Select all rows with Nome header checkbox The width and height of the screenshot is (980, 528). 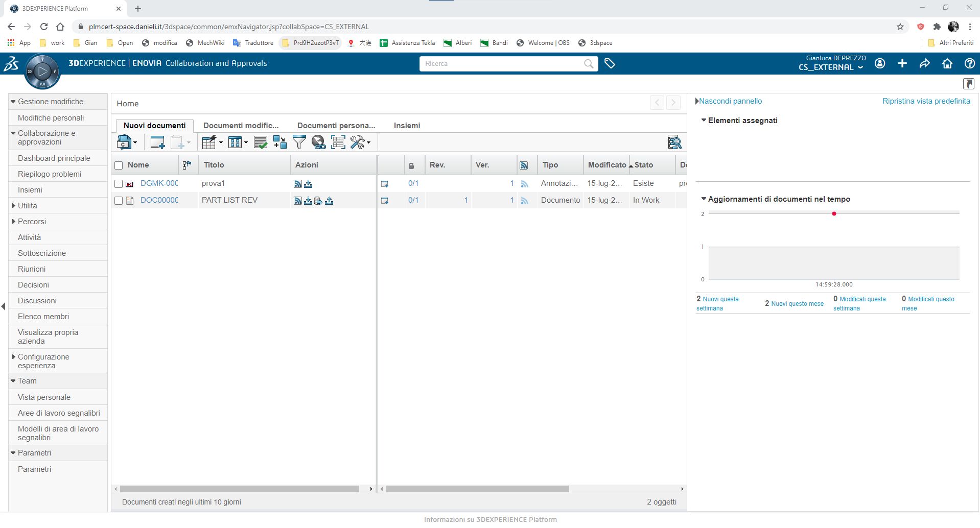click(119, 165)
